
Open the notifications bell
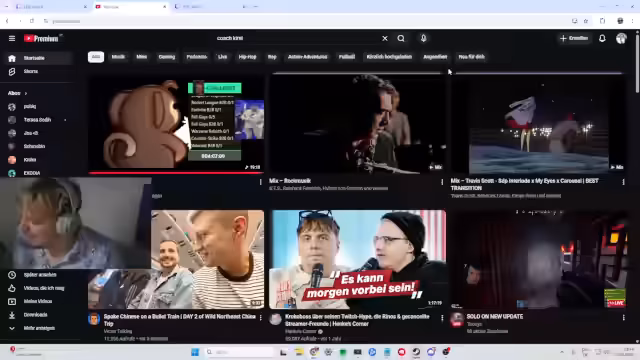(x=602, y=38)
